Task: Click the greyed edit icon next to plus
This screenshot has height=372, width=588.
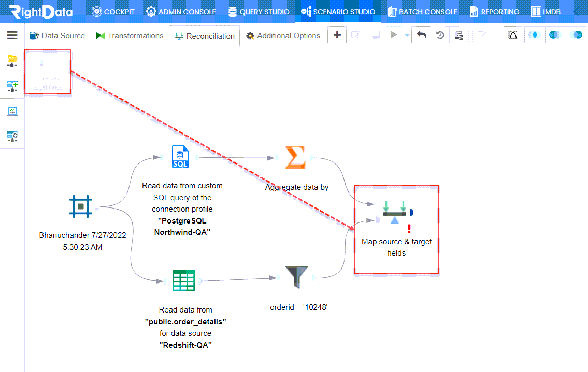Action: pyautogui.click(x=355, y=35)
